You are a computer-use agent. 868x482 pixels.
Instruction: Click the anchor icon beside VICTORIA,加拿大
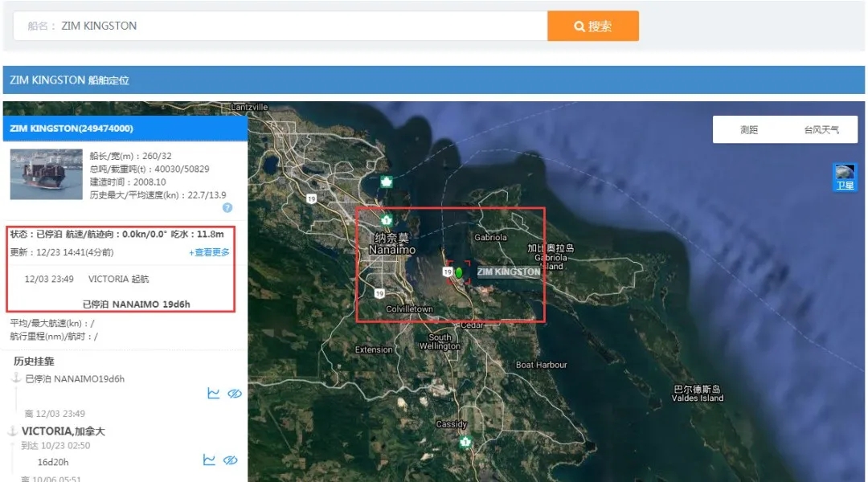tap(13, 431)
